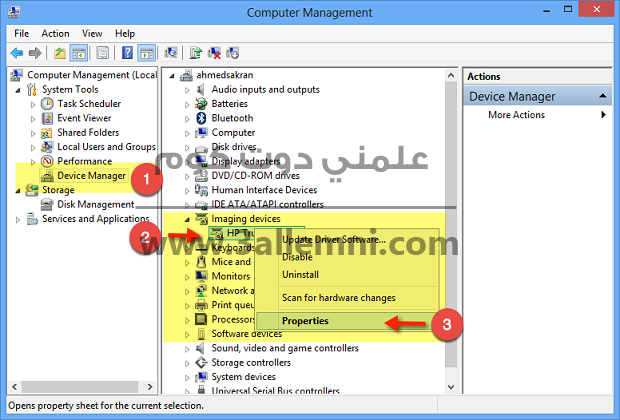Expand the Audio inputs and outputs node
The height and width of the screenshot is (420, 620).
[188, 90]
